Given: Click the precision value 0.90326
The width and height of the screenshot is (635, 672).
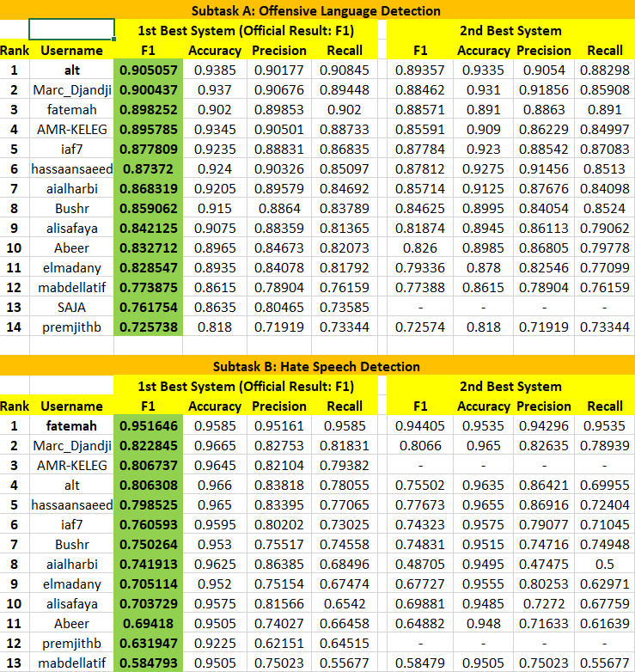Looking at the screenshot, I should point(279,168).
